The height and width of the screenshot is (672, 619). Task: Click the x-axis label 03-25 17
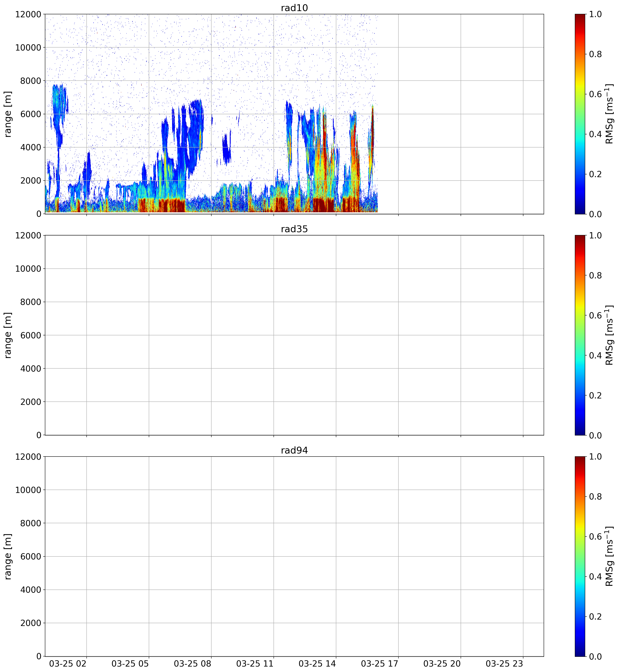coord(380,664)
